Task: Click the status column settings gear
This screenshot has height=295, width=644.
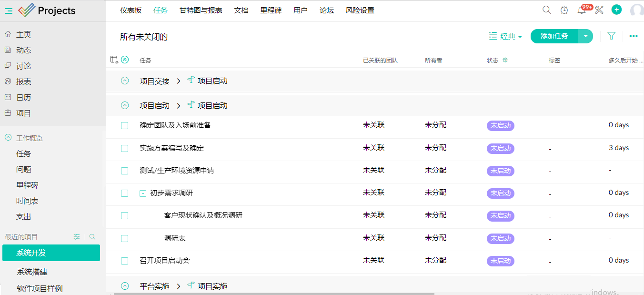Action: (x=505, y=60)
